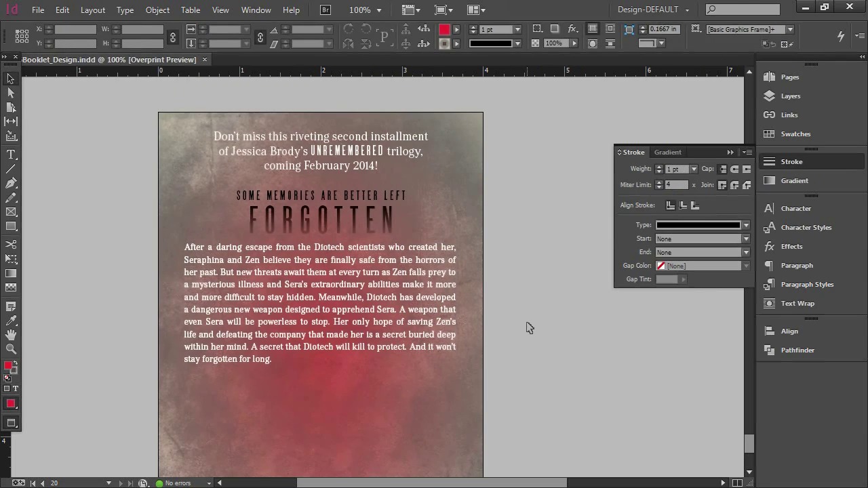This screenshot has width=868, height=488.
Task: Open the File menu
Action: tap(38, 10)
